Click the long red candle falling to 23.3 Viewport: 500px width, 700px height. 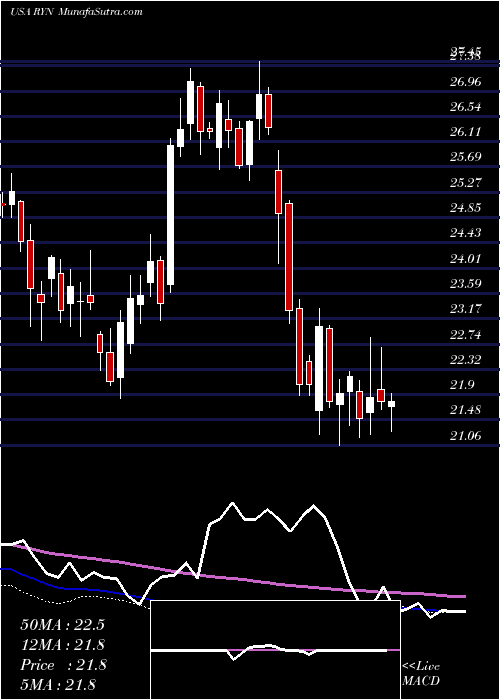pos(289,257)
